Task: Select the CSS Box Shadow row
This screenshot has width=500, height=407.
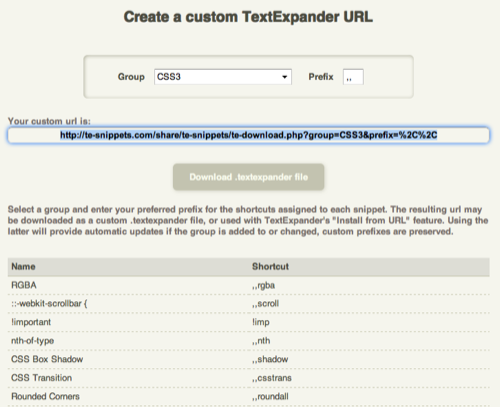Action: pyautogui.click(x=248, y=359)
